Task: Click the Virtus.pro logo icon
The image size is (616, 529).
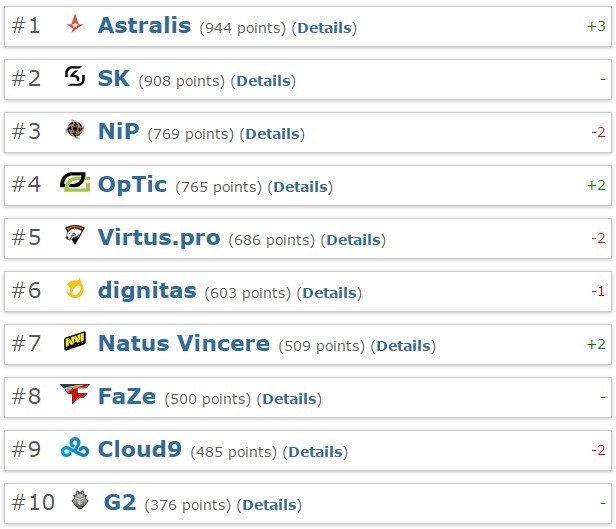Action: 75,236
